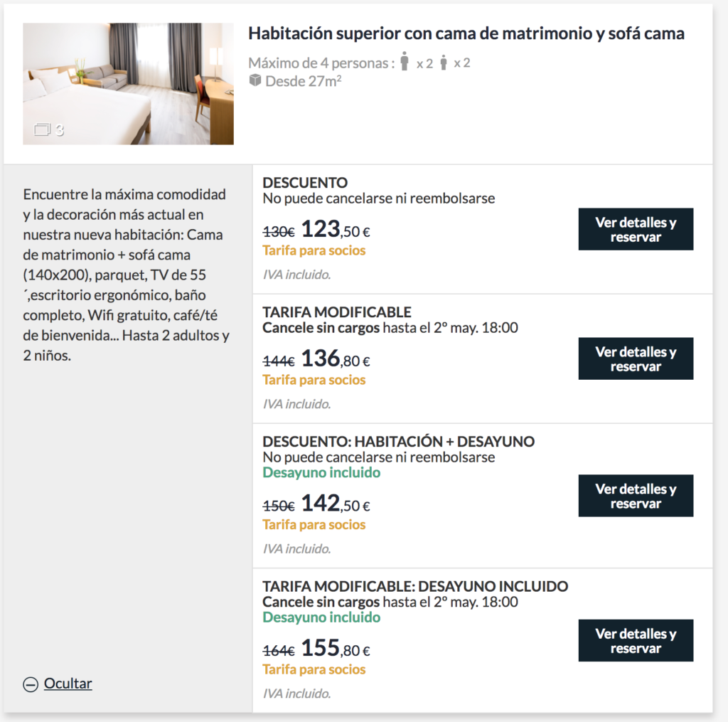Click the minus circle icon beside Ocultar

[31, 684]
